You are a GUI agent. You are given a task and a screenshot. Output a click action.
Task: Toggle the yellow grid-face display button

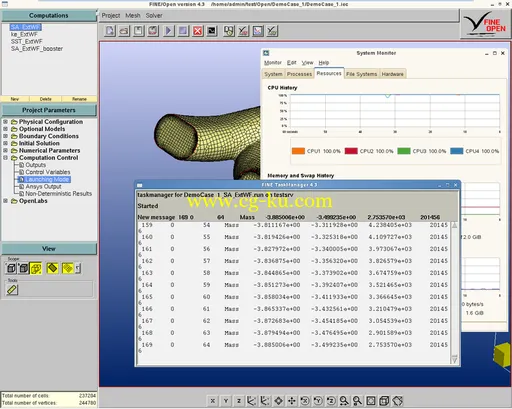pos(68,268)
